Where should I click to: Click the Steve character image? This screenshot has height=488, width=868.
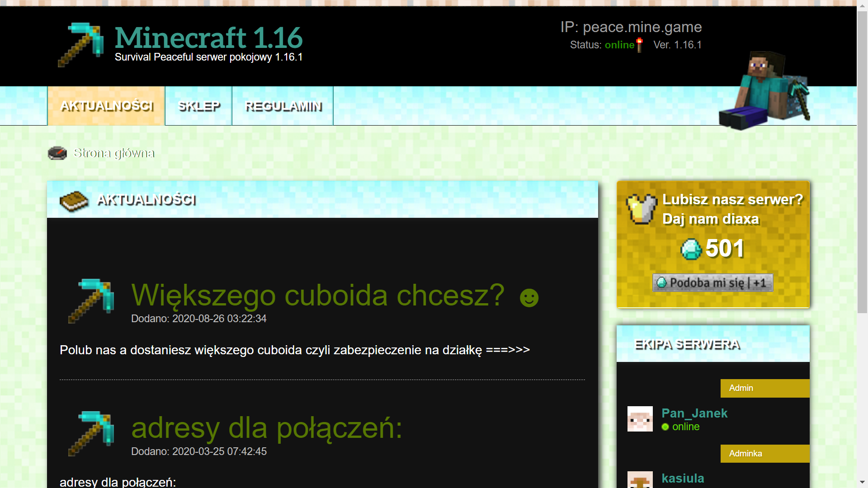coord(764,91)
